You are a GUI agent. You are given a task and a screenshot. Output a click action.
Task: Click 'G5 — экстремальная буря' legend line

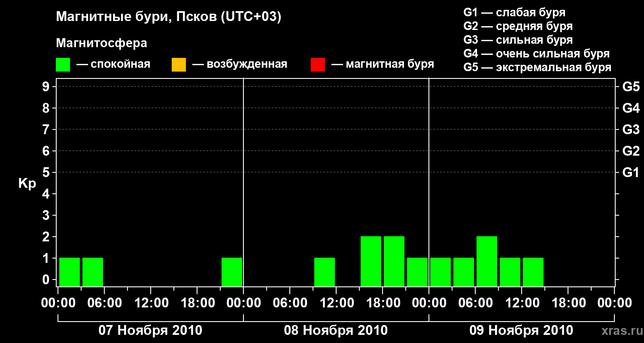coord(538,67)
